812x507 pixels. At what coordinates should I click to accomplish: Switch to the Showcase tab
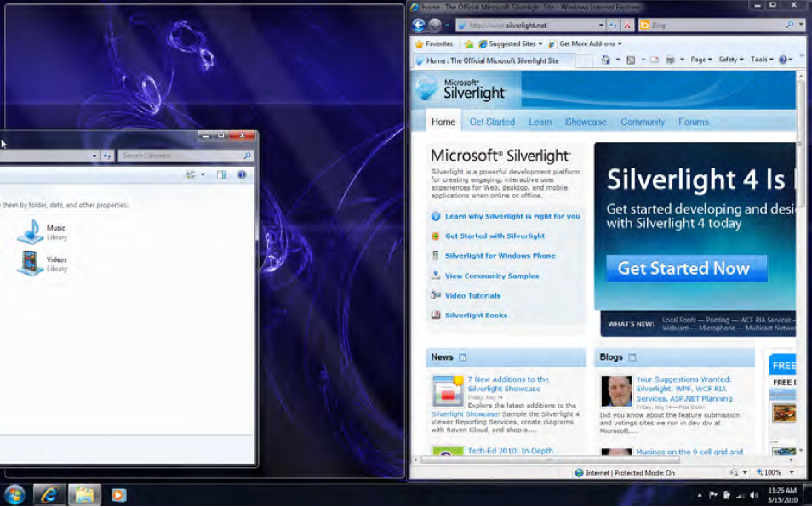pos(586,122)
